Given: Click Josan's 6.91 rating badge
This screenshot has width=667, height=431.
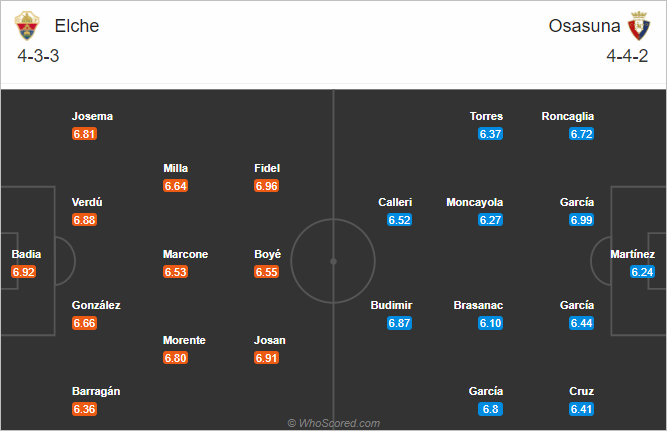Looking at the screenshot, I should click(x=266, y=358).
